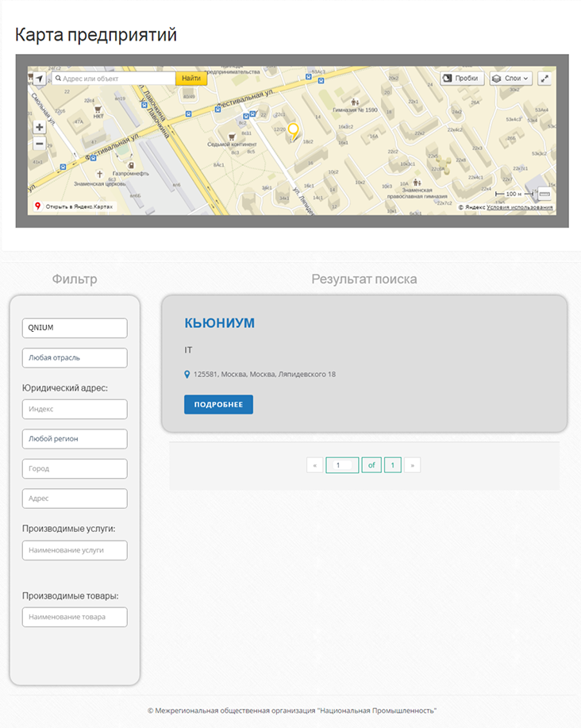Click the НКТ shopping cart icon on map
Viewport: 581px width, 728px height.
(x=98, y=110)
